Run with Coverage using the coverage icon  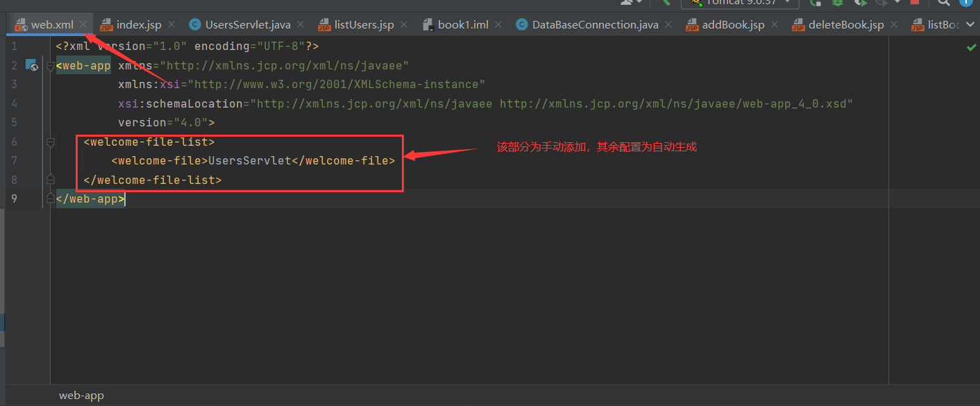861,3
